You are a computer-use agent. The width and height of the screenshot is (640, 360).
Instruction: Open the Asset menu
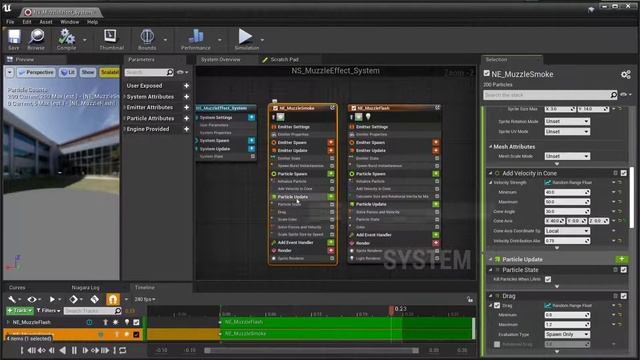pos(46,22)
